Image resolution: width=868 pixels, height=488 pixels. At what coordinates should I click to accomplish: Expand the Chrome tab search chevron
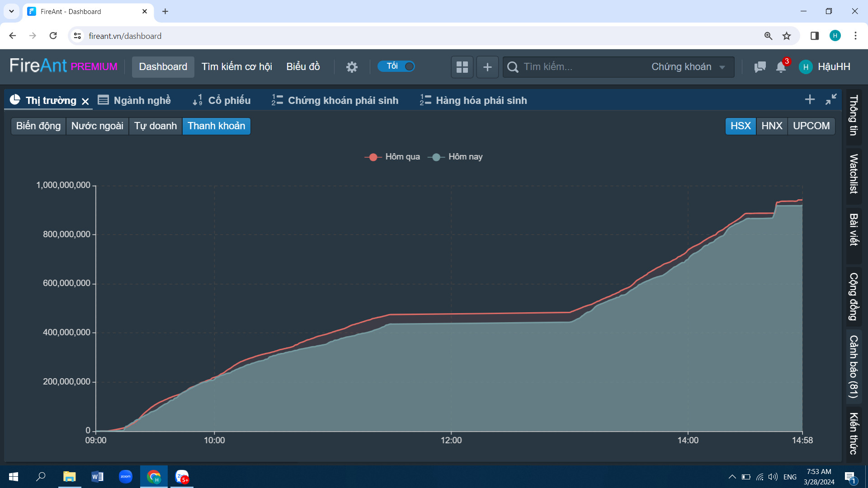[x=11, y=11]
